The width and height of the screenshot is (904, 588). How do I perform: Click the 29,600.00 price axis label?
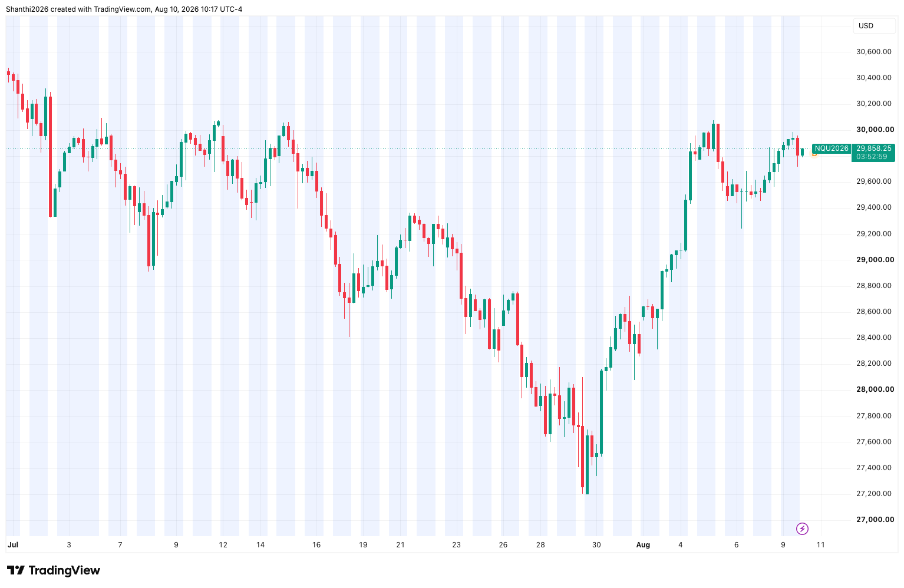(x=874, y=181)
